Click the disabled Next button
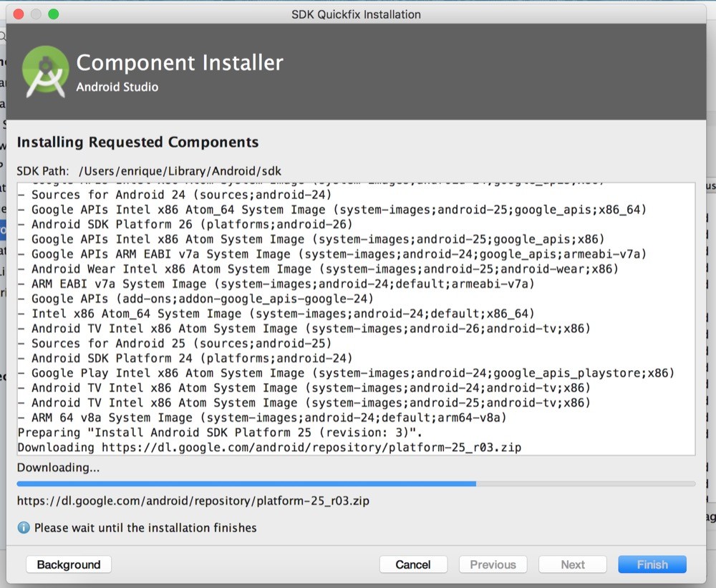Screen dimensions: 716x588 click(572, 564)
